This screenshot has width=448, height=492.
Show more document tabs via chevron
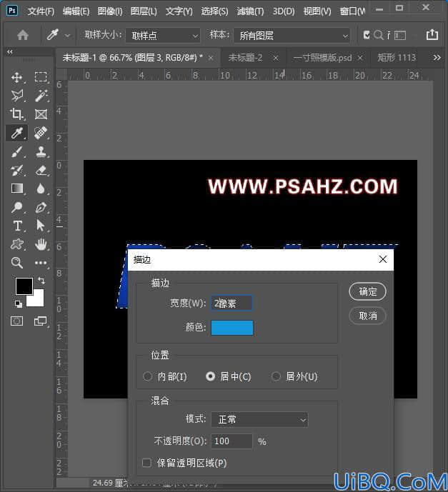point(437,58)
